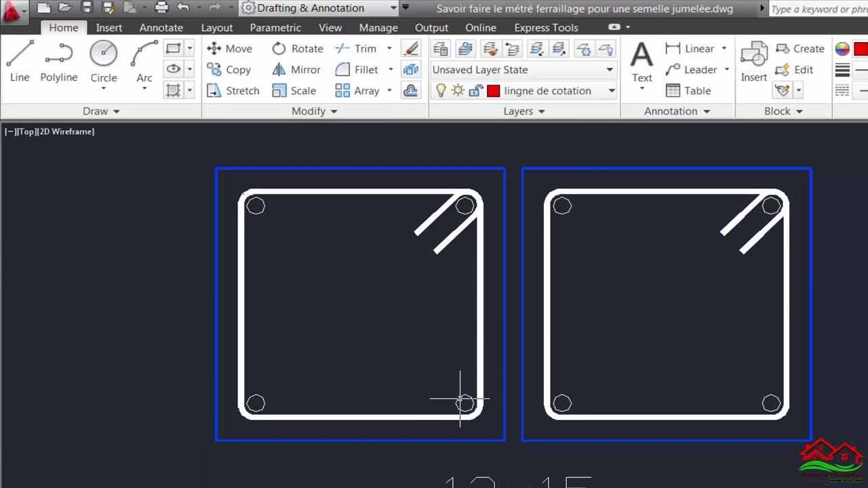This screenshot has height=488, width=868.
Task: Click the Undo arrow icon
Action: click(x=183, y=8)
